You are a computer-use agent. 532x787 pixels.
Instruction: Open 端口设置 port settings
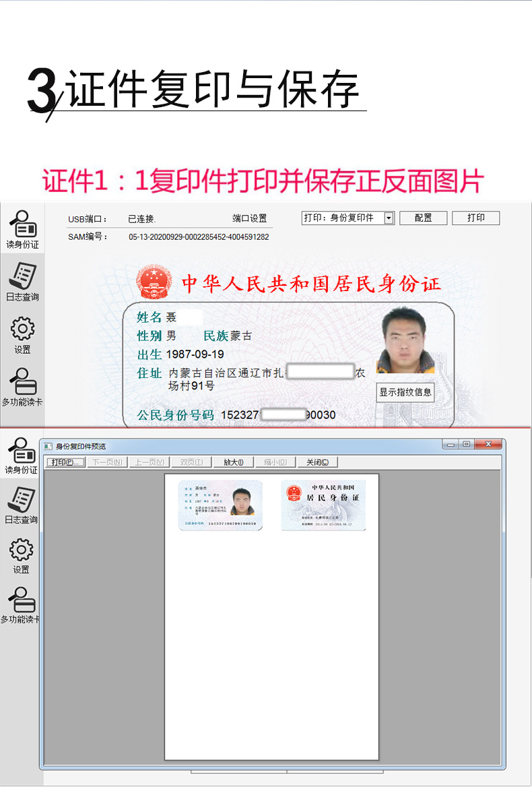(250, 218)
